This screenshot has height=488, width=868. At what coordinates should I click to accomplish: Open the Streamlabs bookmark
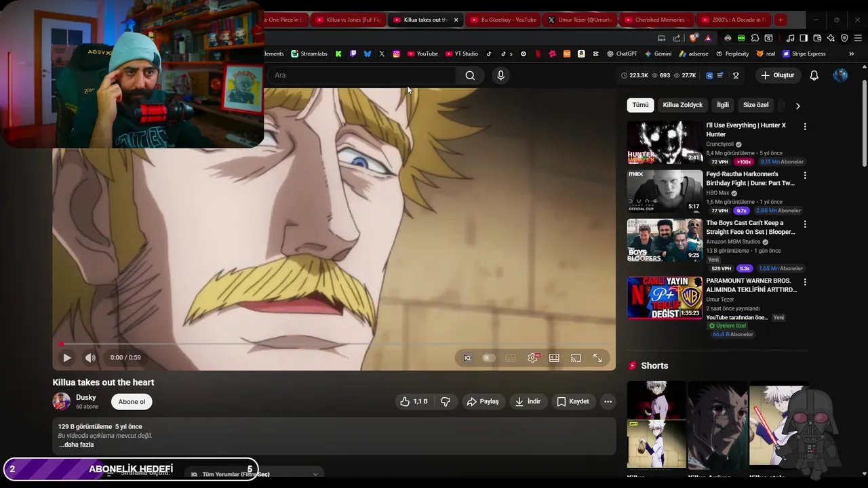coord(309,54)
